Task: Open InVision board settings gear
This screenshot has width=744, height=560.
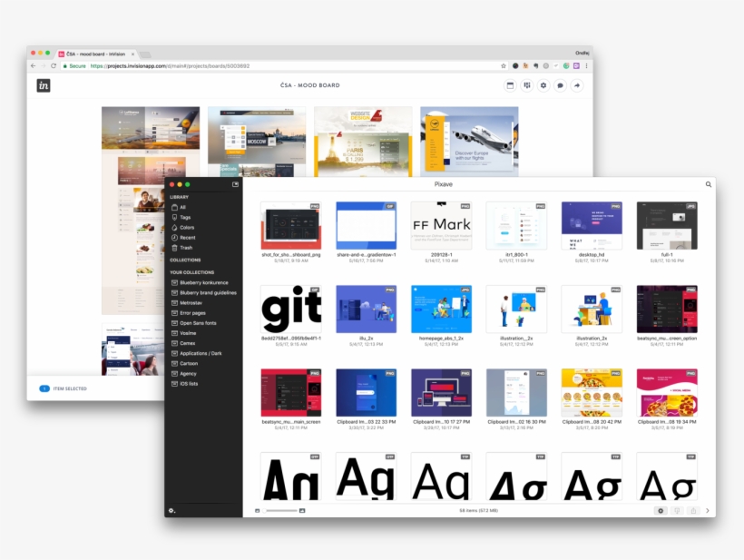Action: pyautogui.click(x=543, y=85)
